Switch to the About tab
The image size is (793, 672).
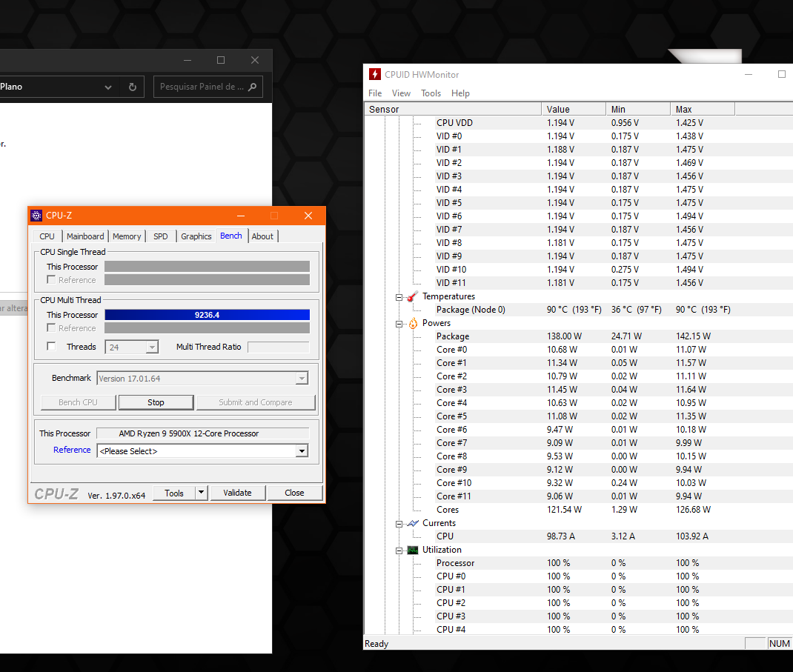262,236
